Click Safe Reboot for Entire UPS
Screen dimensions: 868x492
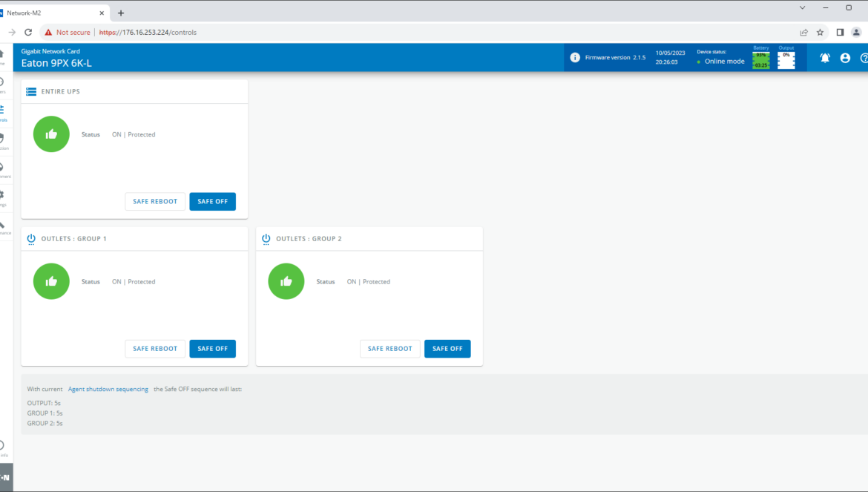155,201
